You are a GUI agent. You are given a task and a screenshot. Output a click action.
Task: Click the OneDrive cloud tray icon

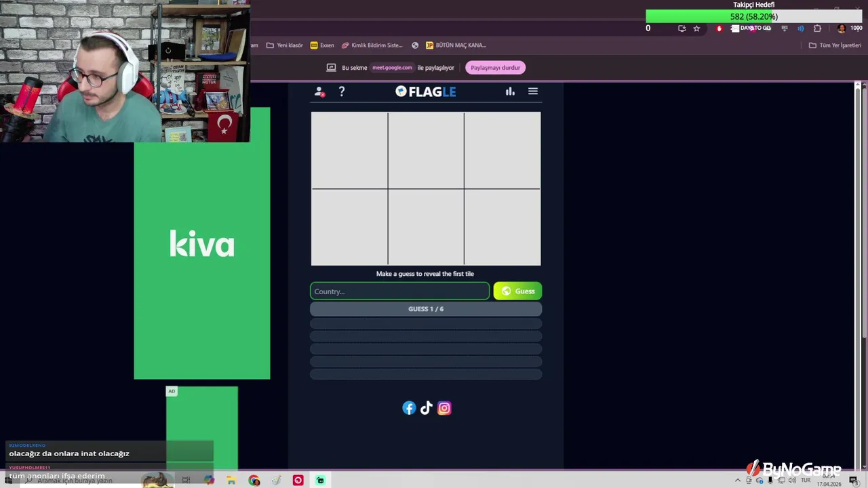click(x=759, y=481)
